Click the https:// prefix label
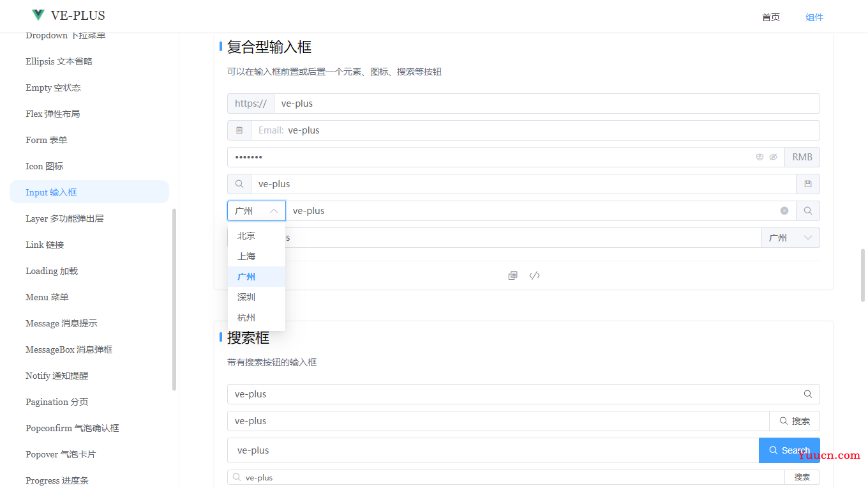The width and height of the screenshot is (868, 490). (251, 103)
